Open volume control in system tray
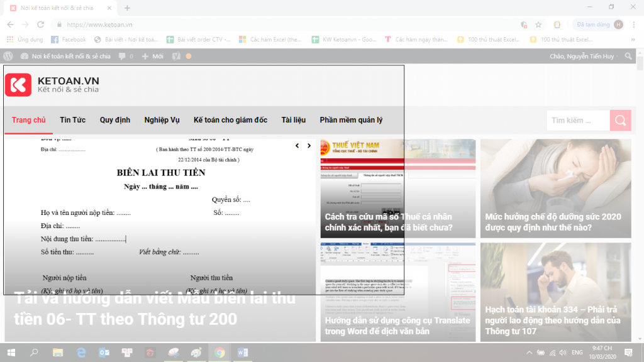This screenshot has height=362, width=644. click(x=563, y=353)
